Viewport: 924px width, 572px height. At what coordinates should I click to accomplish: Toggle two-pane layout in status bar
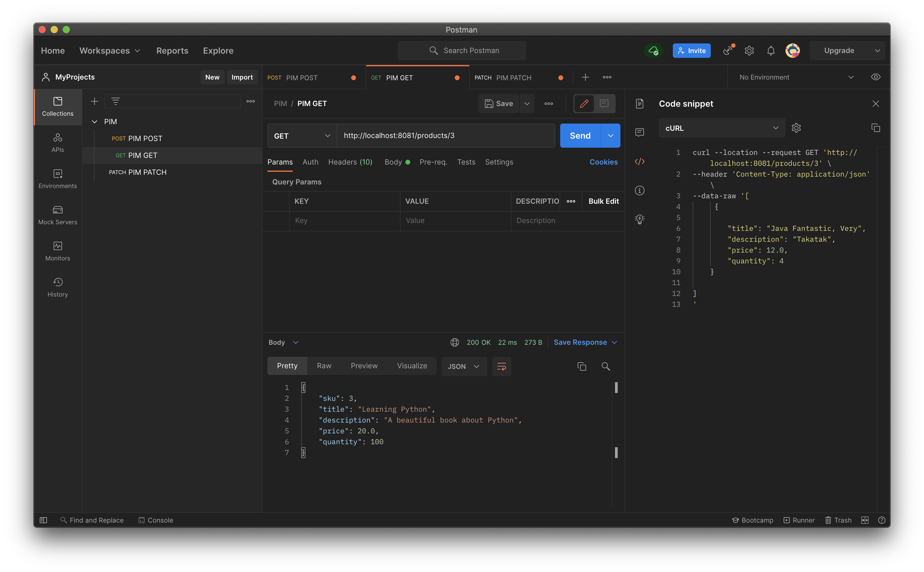(x=865, y=520)
